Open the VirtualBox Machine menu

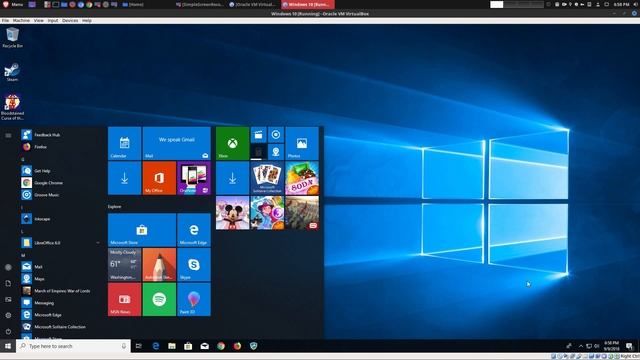[21, 20]
